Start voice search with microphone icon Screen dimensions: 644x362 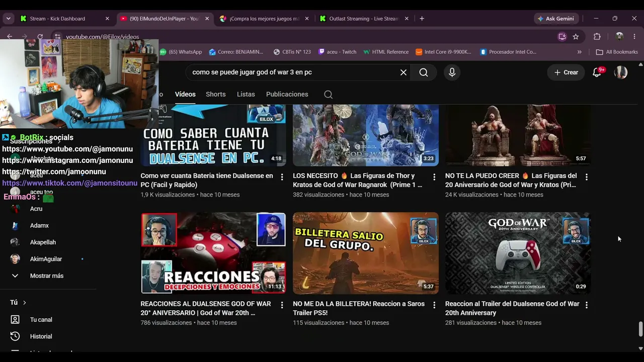coord(452,72)
